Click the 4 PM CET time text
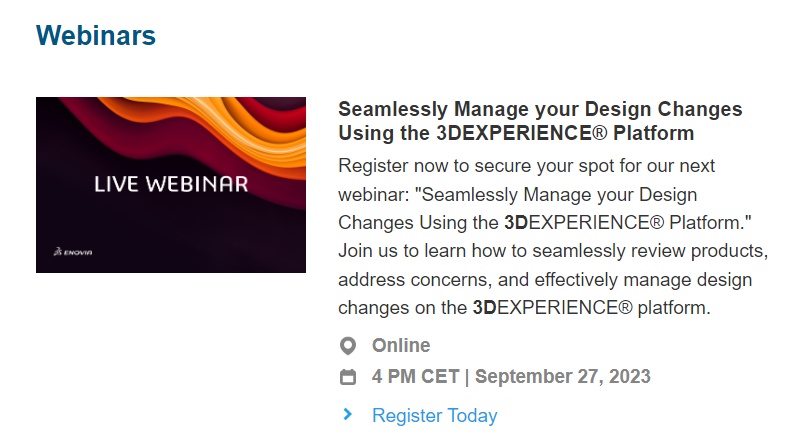 tap(415, 376)
